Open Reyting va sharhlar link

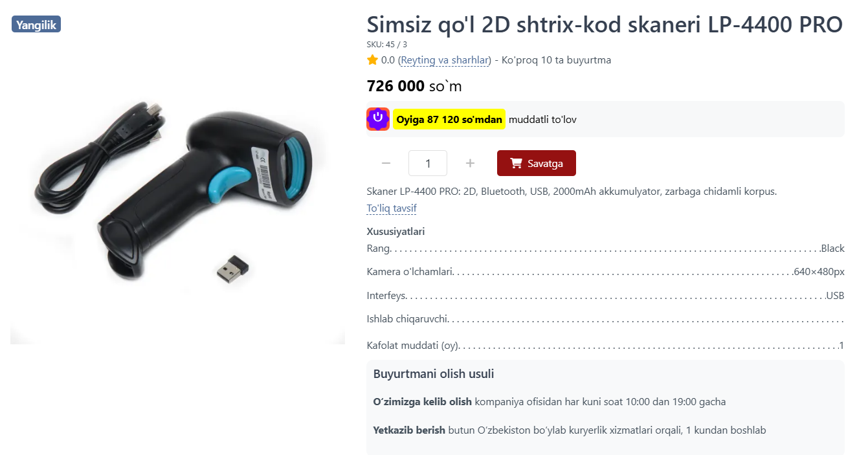tap(445, 60)
